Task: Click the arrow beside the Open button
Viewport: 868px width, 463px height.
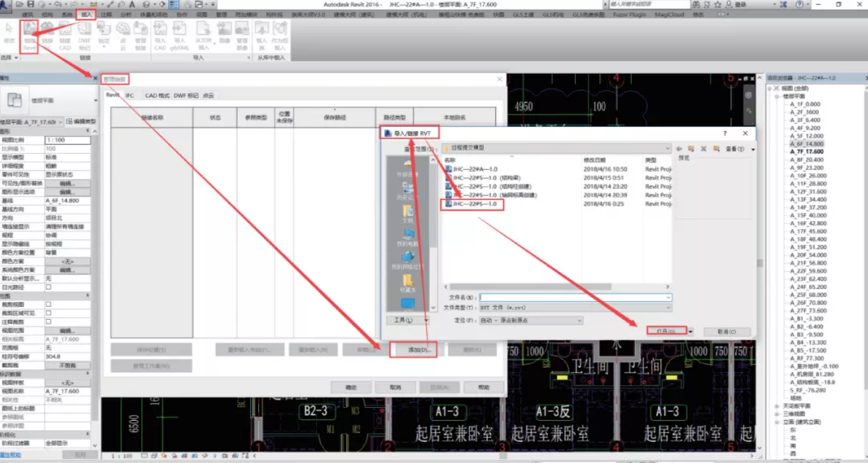Action: coord(690,331)
